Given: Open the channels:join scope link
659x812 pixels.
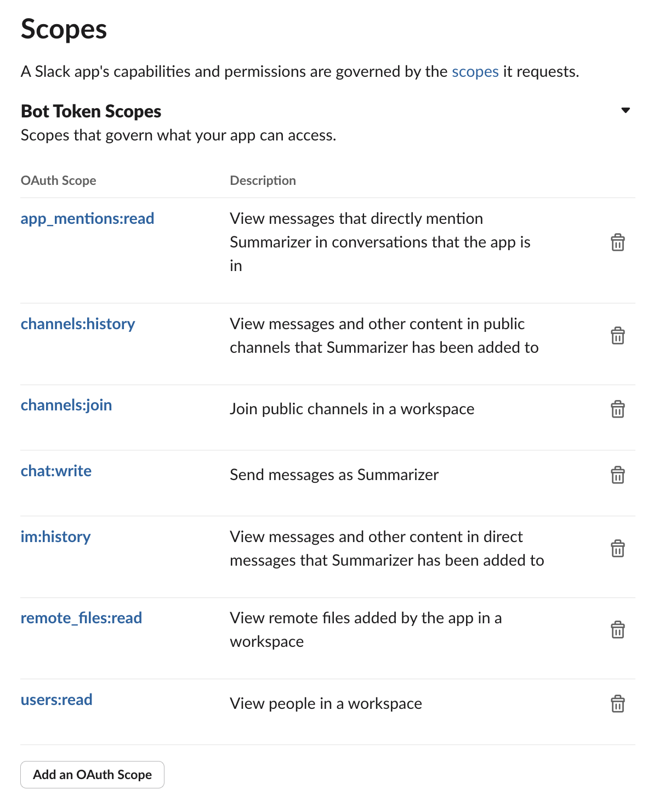Looking at the screenshot, I should (66, 405).
